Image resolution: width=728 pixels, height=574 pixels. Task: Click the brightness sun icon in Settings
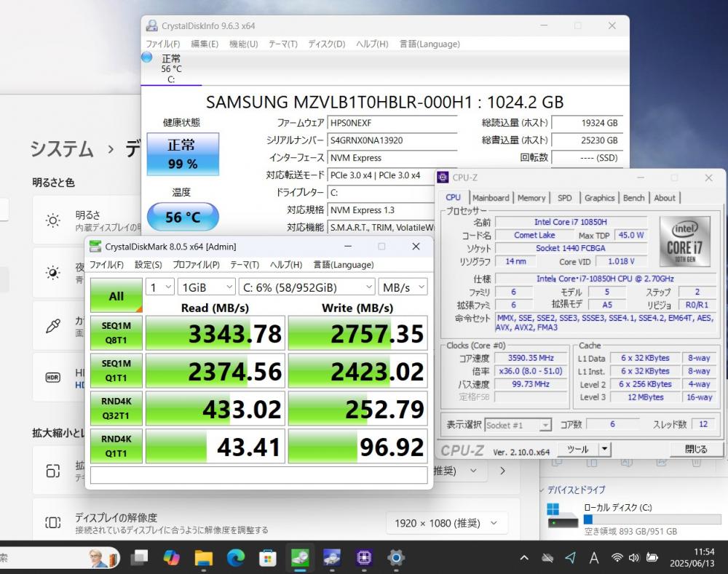(53, 220)
